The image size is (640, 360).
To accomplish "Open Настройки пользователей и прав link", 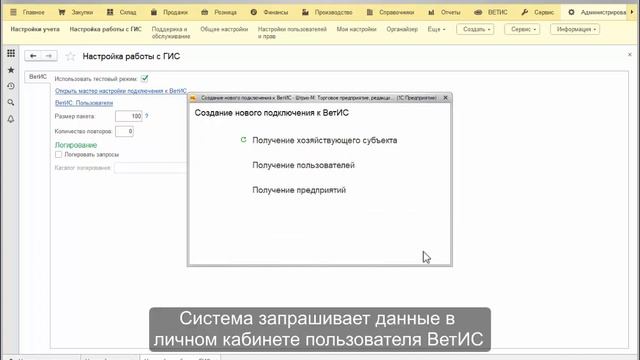I will coord(292,33).
